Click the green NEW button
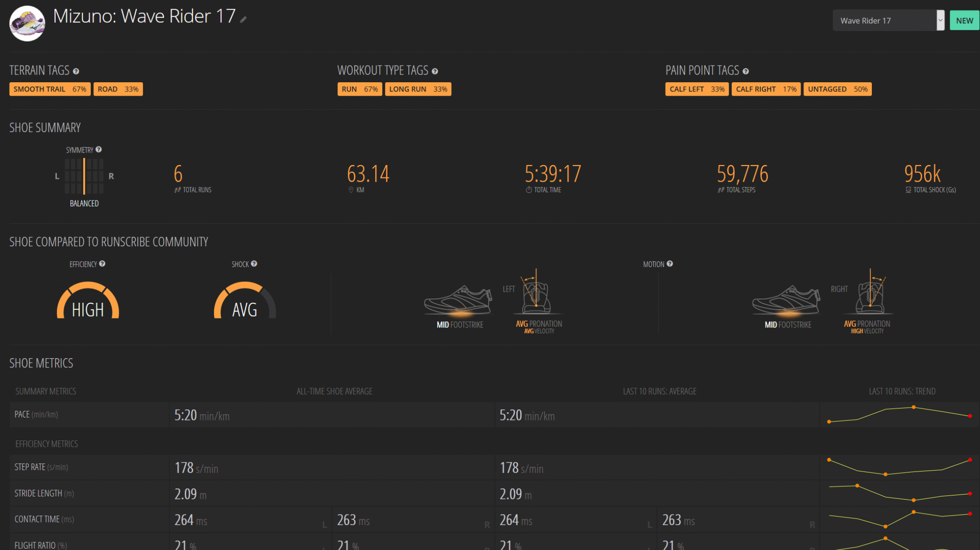The image size is (980, 550). point(964,21)
